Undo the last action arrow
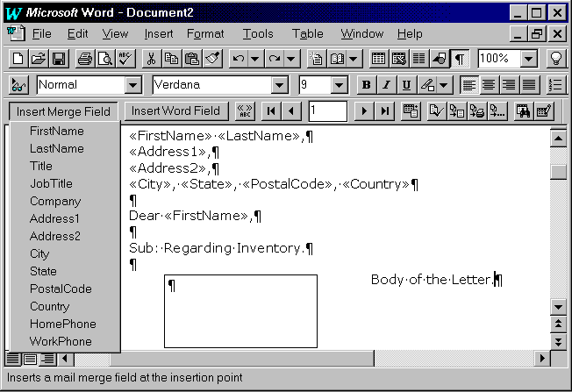This screenshot has width=572, height=392. pyautogui.click(x=239, y=59)
